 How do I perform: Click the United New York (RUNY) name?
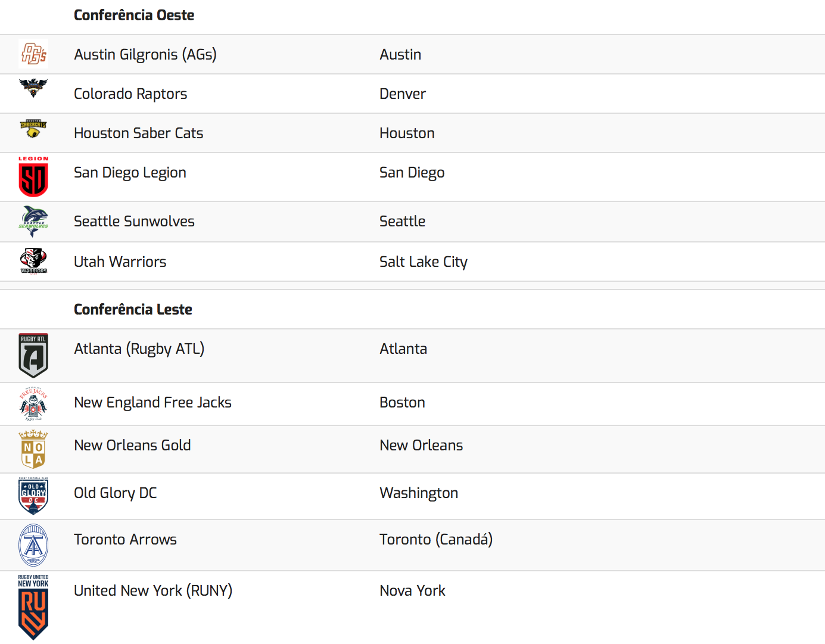pos(153,591)
